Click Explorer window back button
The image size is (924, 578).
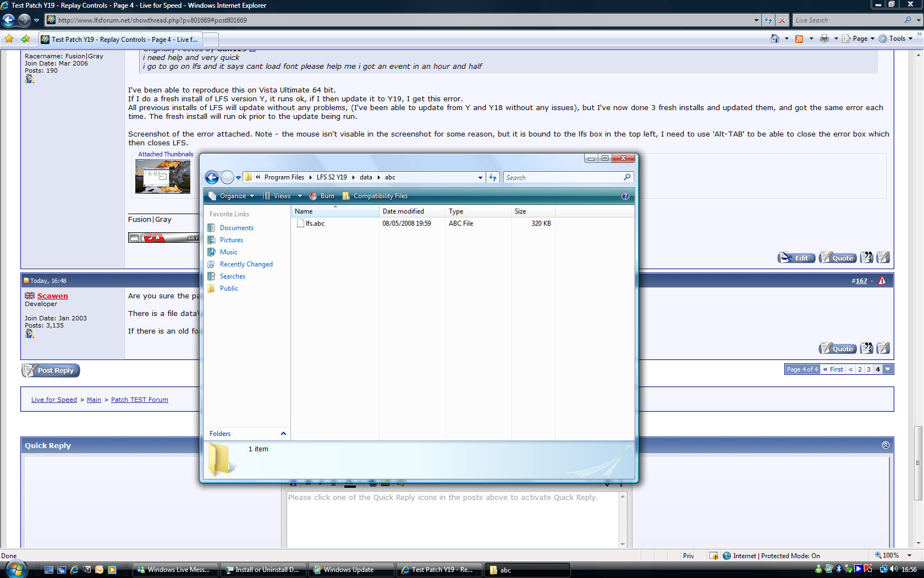(212, 177)
